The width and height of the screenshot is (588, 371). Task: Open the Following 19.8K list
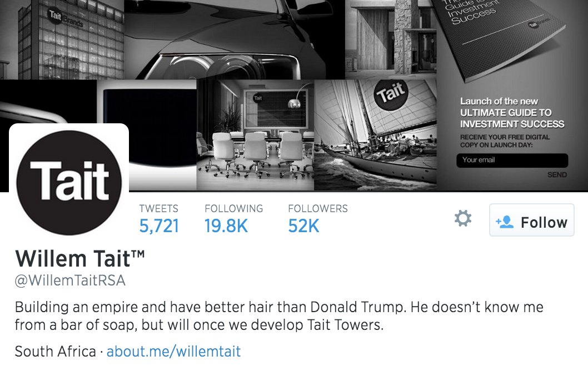pos(233,219)
